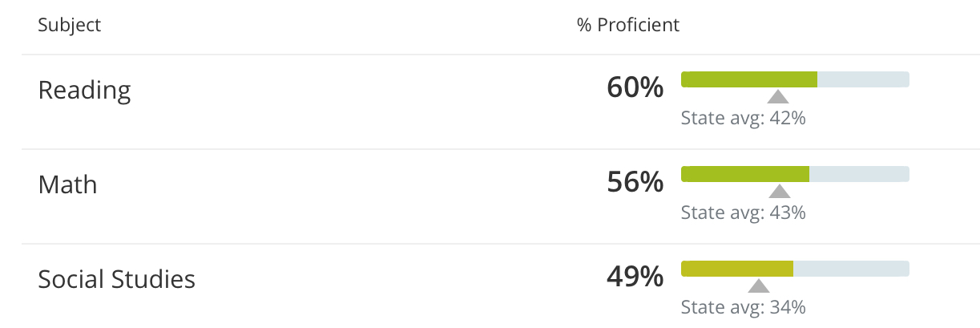The image size is (980, 328).
Task: Click the 56% Math score value
Action: pos(635,183)
